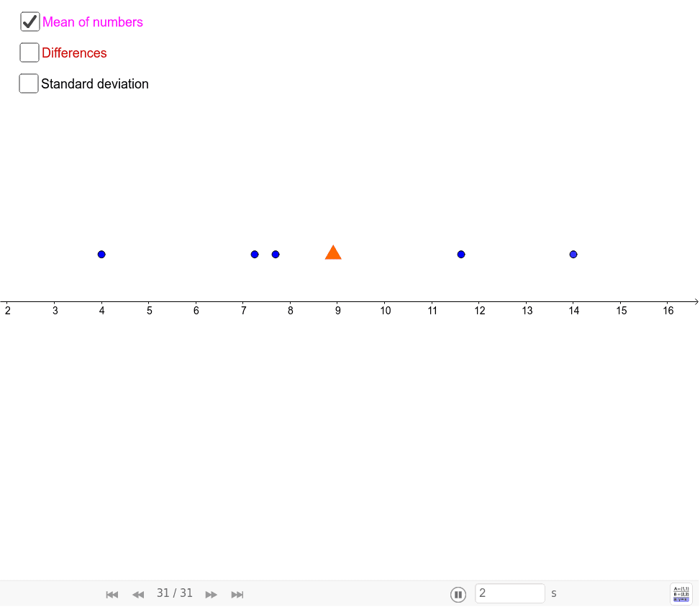Image resolution: width=700 pixels, height=607 pixels.
Task: Skip to the first animation step
Action: [x=112, y=594]
